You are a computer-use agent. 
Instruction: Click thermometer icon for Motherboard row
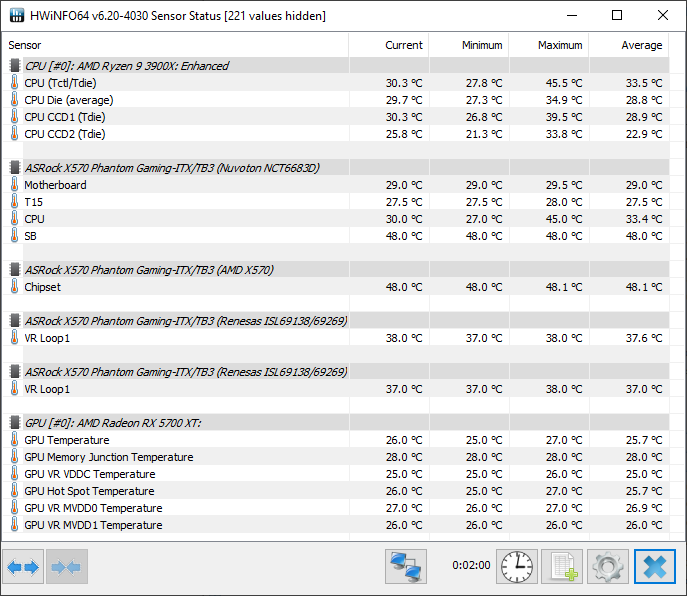click(x=14, y=185)
